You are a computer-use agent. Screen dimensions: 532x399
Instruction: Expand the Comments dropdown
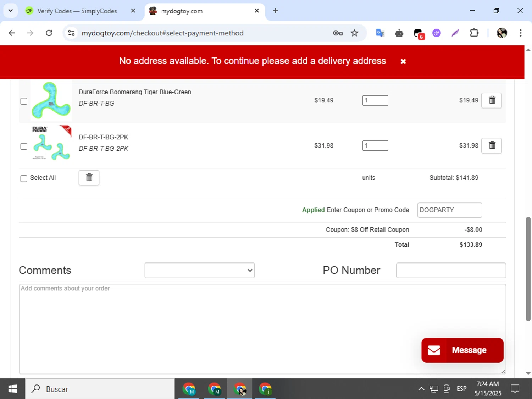(200, 270)
